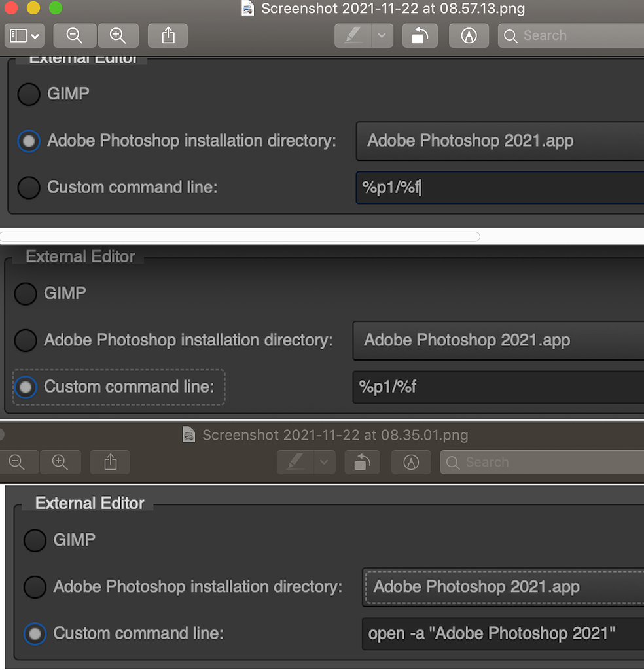Viewport: 644px width, 670px height.
Task: Rotate the image in the 08.57.13 window
Action: click(420, 35)
